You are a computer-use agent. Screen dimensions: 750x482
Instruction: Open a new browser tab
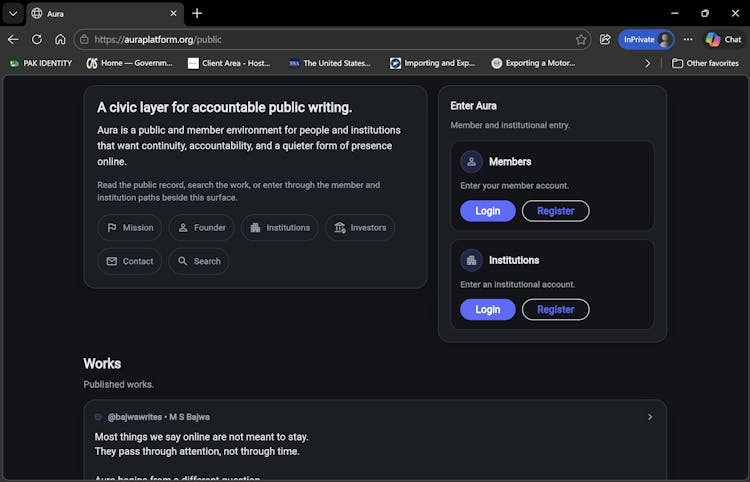(197, 13)
